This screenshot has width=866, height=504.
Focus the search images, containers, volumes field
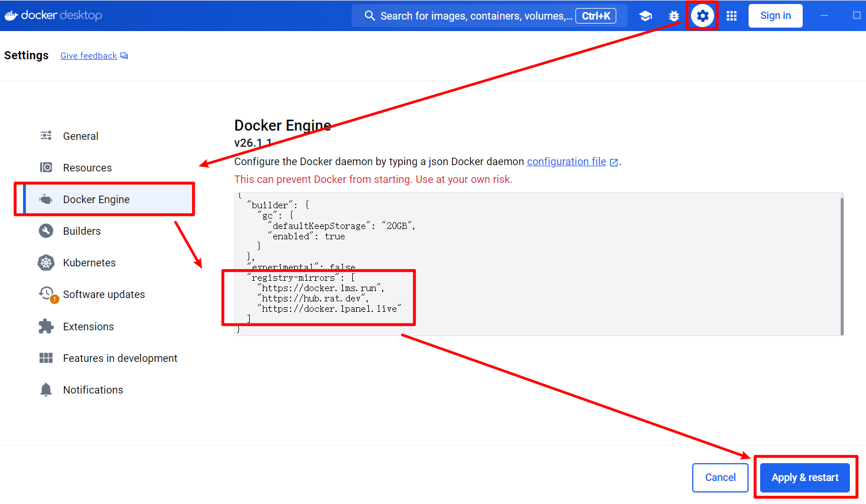490,16
